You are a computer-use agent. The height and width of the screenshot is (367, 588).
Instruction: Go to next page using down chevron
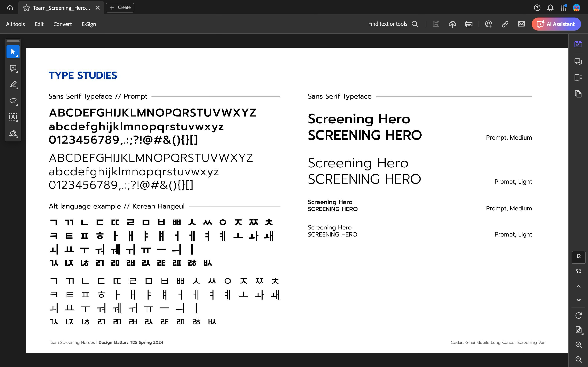[x=578, y=300]
